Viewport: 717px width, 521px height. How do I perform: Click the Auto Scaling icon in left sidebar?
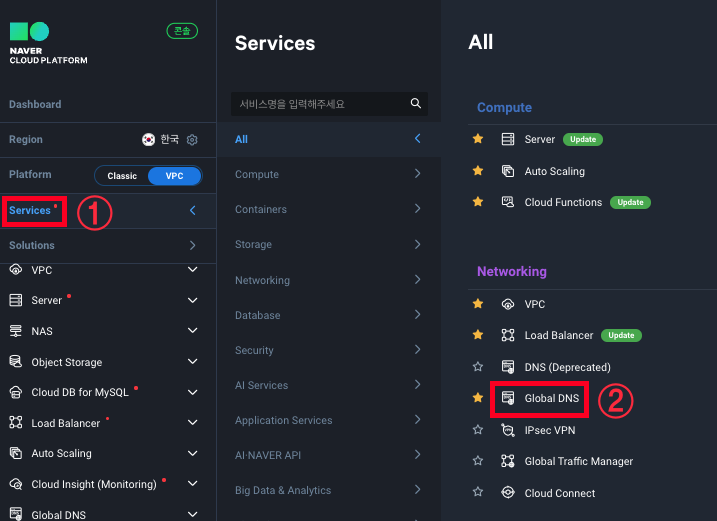coord(16,453)
